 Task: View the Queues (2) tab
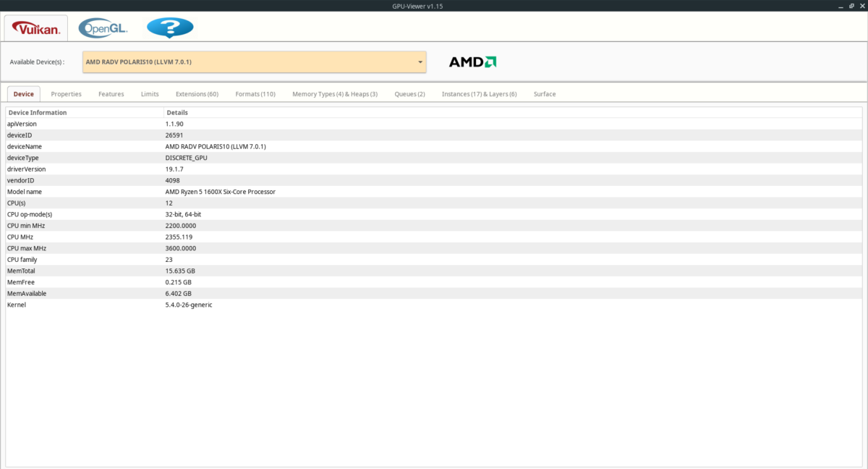click(x=409, y=93)
